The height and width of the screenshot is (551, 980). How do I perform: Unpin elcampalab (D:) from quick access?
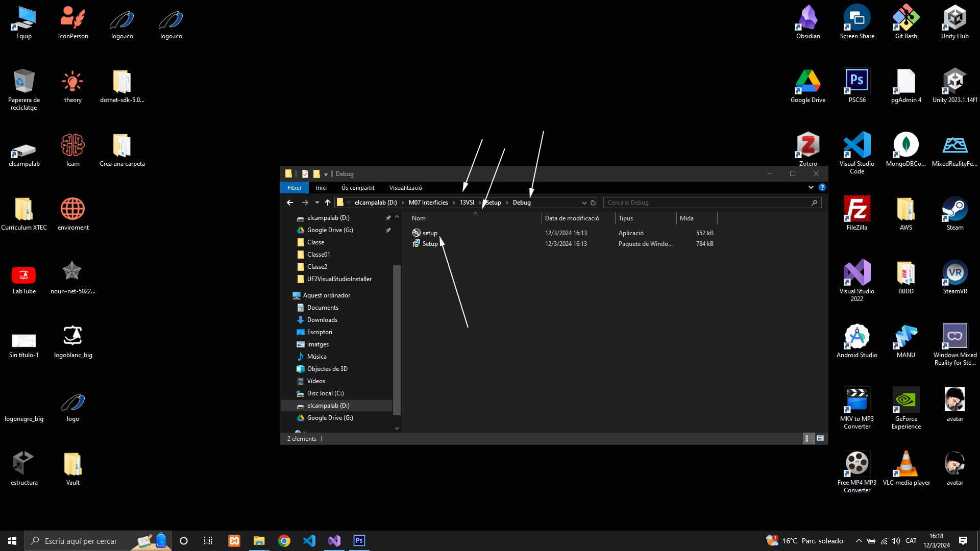[388, 218]
